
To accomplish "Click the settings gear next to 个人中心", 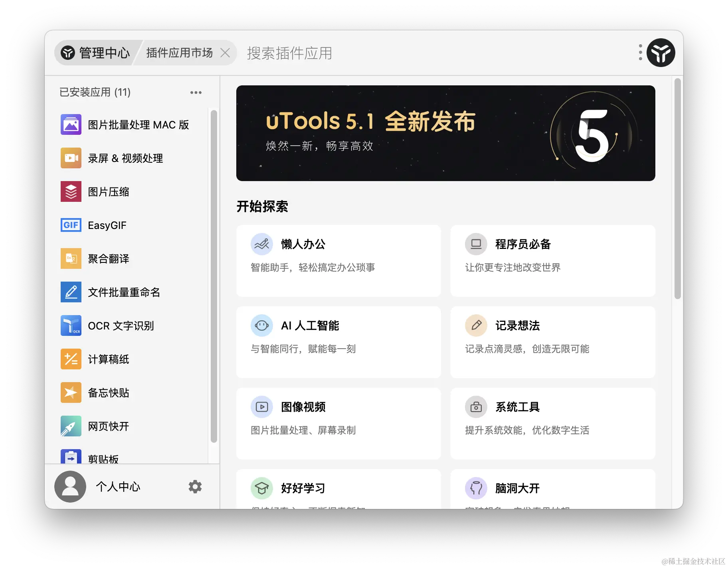I will click(195, 487).
